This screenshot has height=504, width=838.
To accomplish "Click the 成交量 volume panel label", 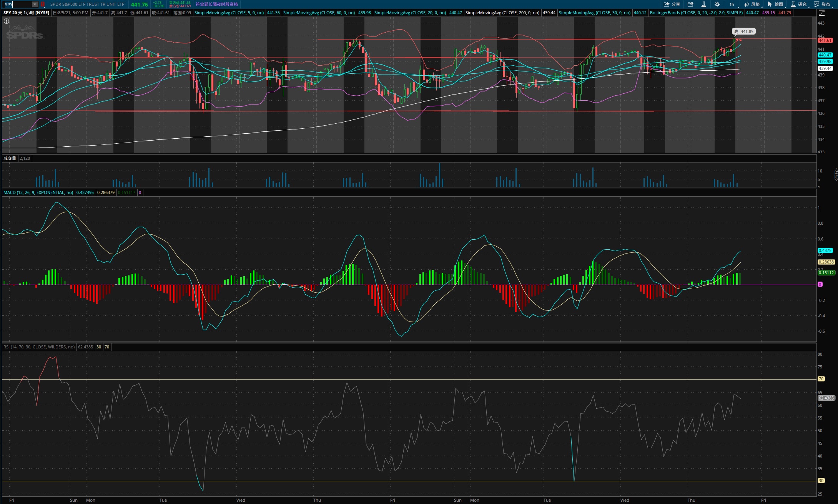I will coord(10,158).
